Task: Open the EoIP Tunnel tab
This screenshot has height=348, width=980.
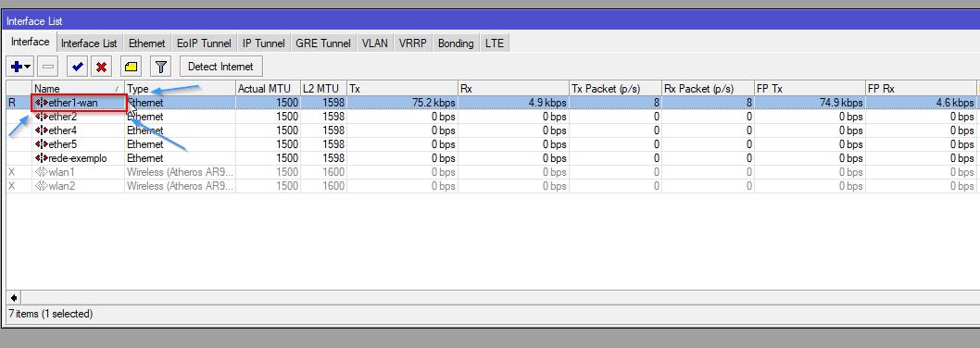Action: 204,43
